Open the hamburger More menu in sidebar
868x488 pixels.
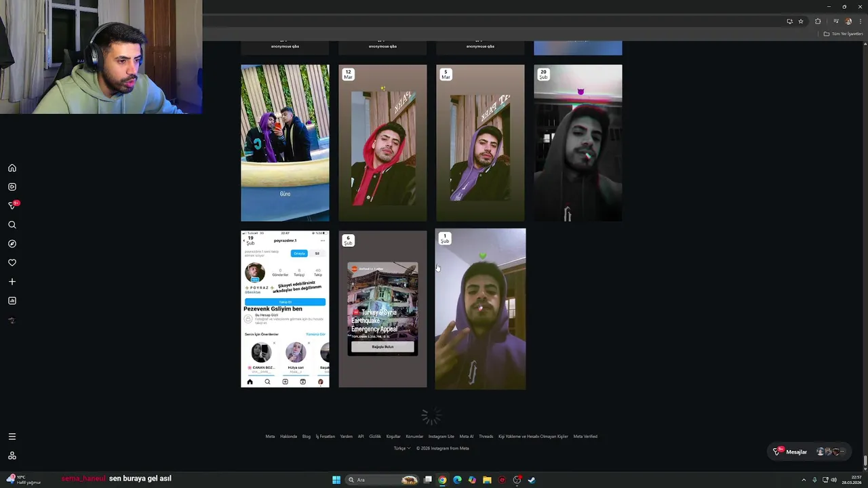pyautogui.click(x=12, y=436)
